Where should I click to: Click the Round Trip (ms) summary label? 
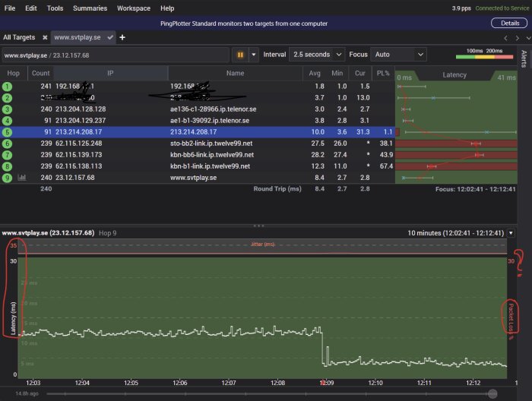(x=277, y=189)
